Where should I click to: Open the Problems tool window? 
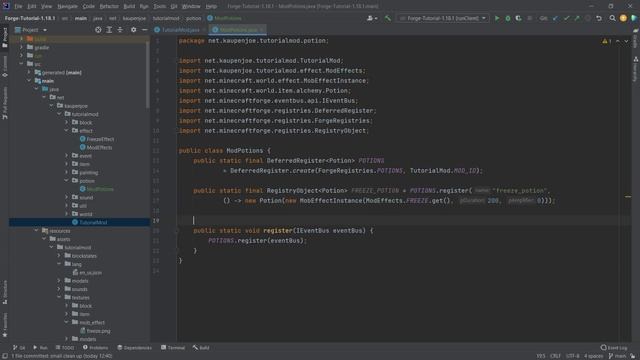(x=96, y=348)
